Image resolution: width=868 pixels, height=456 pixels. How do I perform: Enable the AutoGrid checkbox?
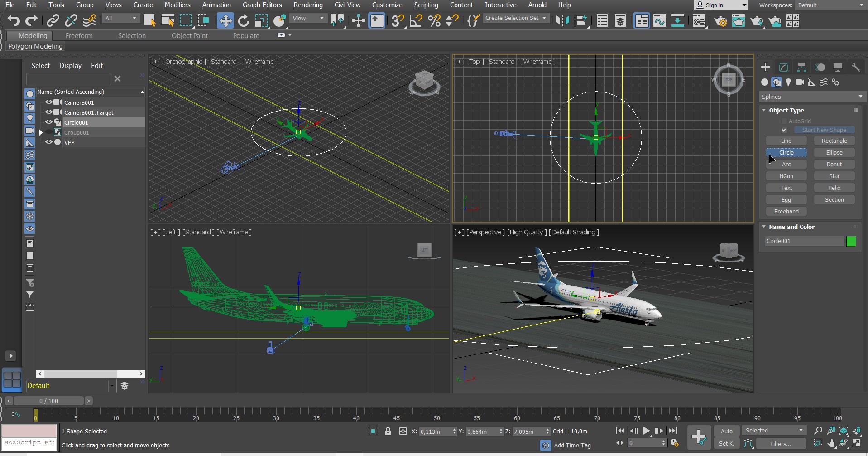tap(784, 121)
